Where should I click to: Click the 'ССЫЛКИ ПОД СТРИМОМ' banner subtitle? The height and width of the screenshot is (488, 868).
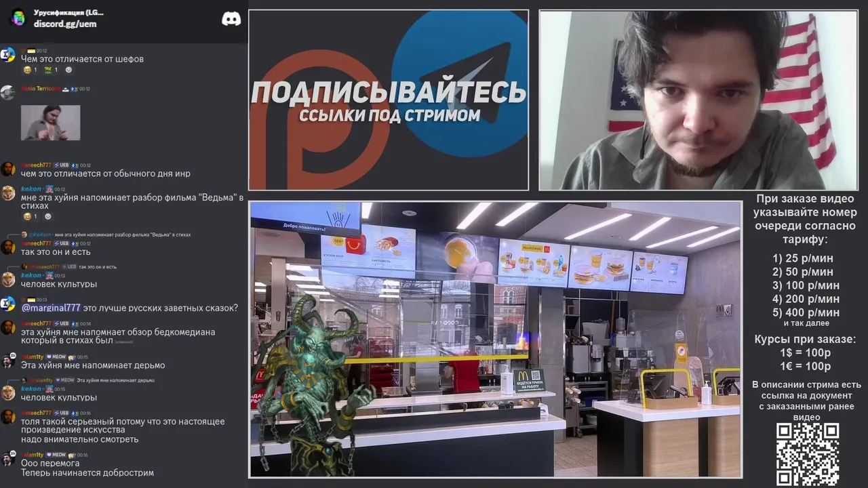click(390, 115)
